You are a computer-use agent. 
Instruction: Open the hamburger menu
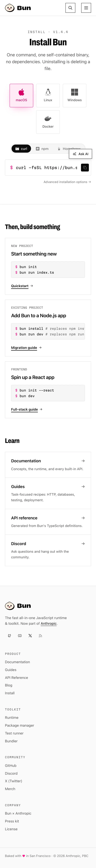[x=86, y=8]
